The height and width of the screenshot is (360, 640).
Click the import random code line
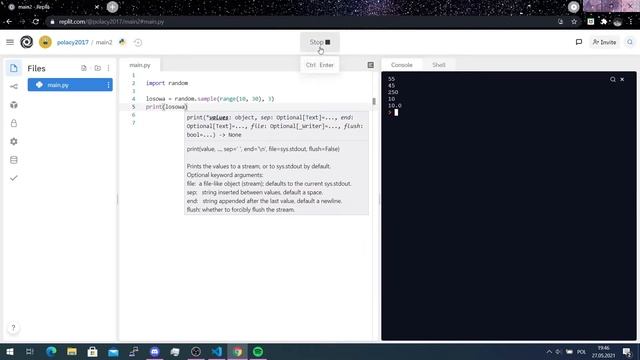167,83
